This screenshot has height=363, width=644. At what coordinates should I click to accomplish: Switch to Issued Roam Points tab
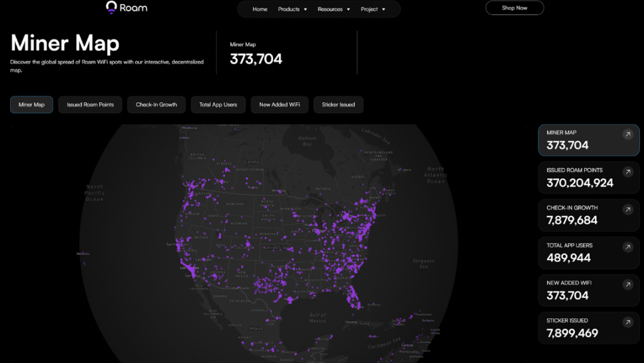tap(90, 105)
